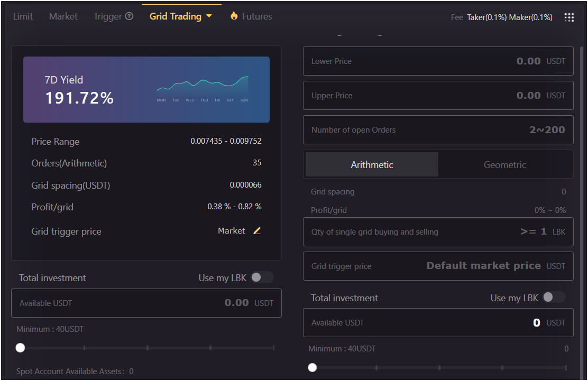Enable the Use my LBK toggle under Total investment
Image resolution: width=588 pixels, height=381 pixels.
pyautogui.click(x=263, y=277)
